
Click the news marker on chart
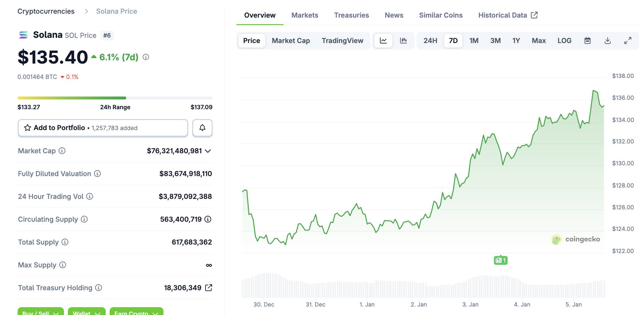coord(500,260)
